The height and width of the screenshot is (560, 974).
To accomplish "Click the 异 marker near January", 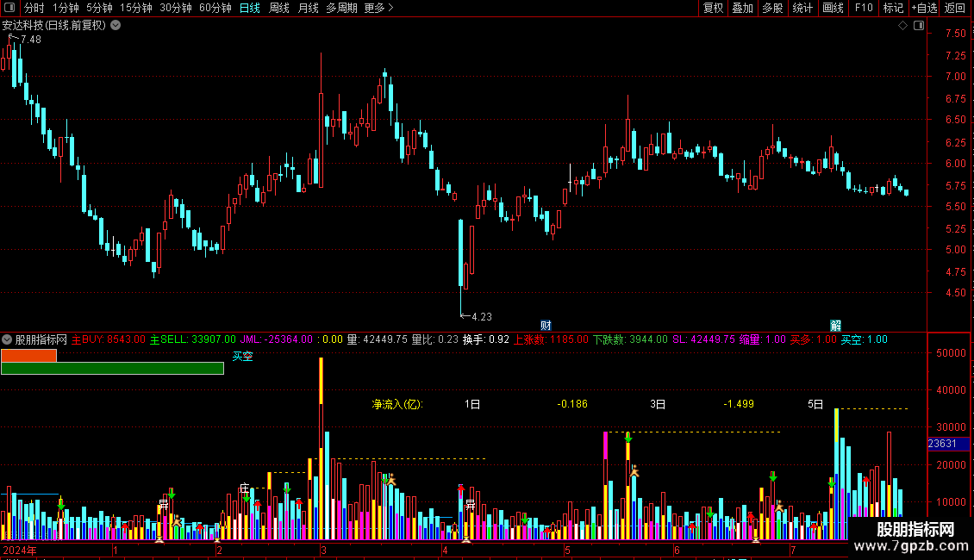I will click(164, 504).
